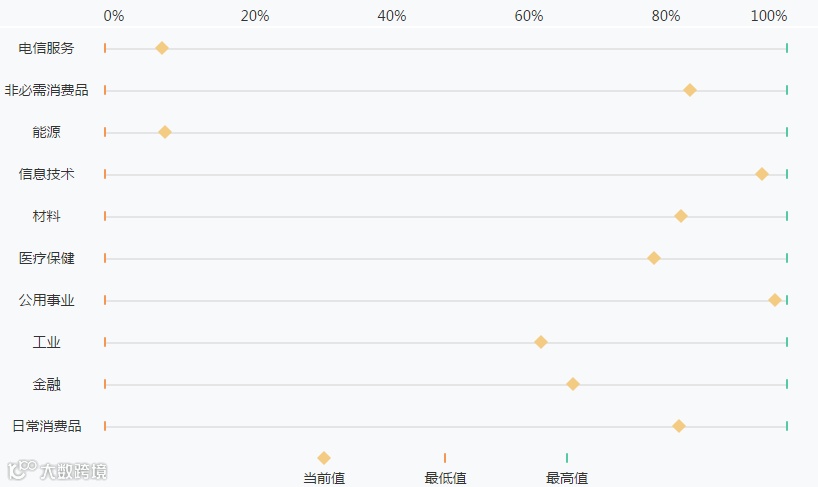
Task: Click the 大数跨境 watermark logo
Action: click(57, 470)
